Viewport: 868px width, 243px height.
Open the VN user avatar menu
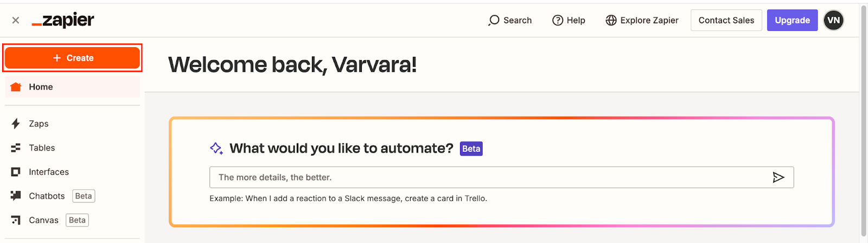point(833,20)
